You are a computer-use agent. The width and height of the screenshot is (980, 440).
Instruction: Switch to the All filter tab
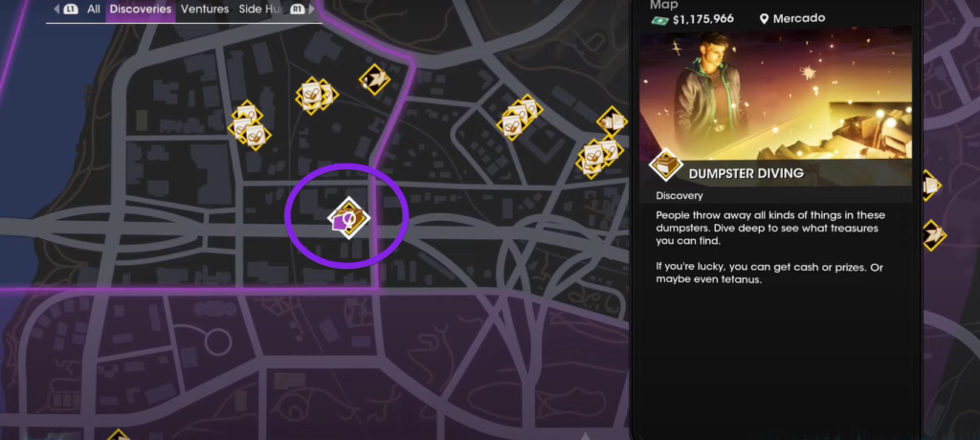(x=94, y=10)
